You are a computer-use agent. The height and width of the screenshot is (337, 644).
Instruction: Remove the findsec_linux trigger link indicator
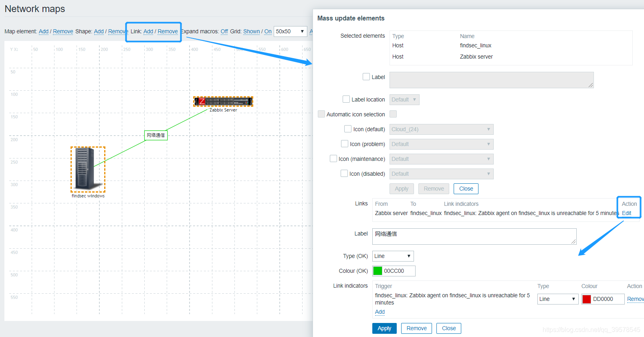636,299
